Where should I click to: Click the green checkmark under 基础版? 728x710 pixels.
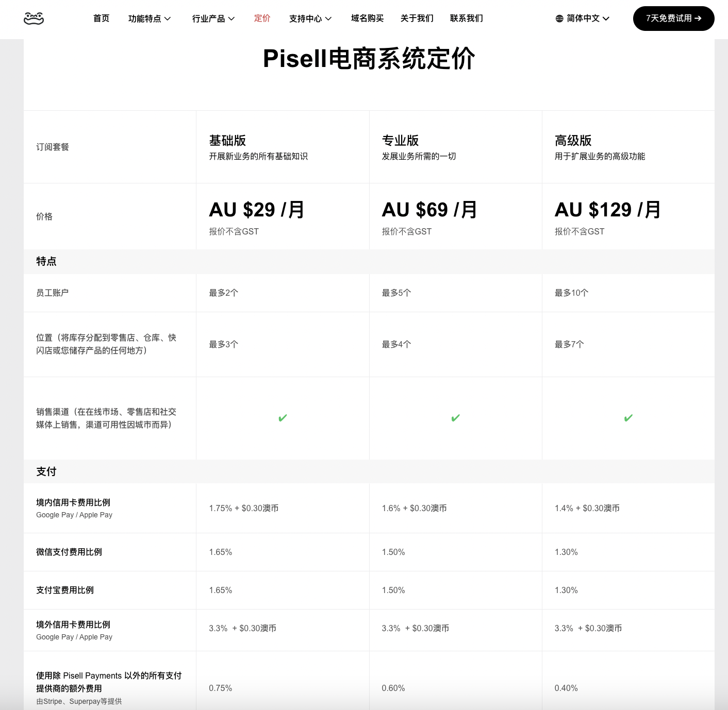(283, 418)
